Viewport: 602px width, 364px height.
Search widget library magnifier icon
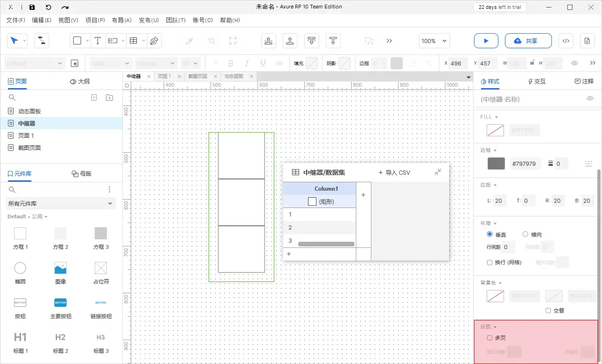pyautogui.click(x=12, y=189)
